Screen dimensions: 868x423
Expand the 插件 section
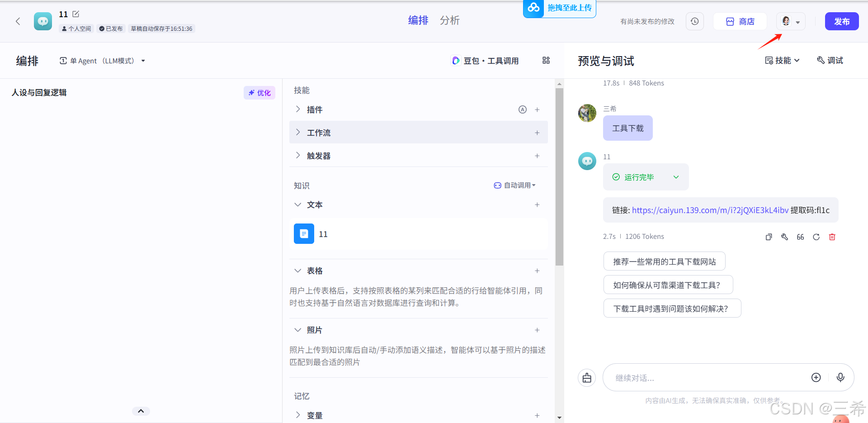coord(298,109)
